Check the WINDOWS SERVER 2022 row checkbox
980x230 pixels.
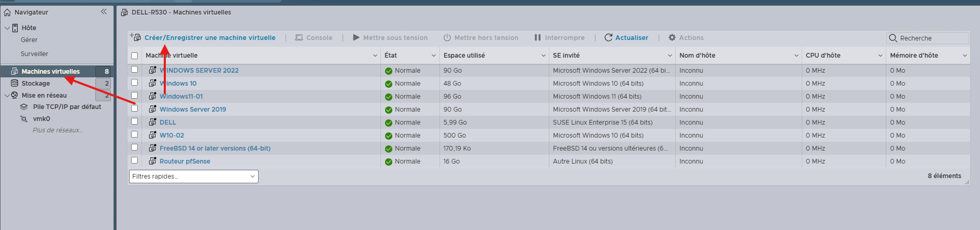(135, 70)
